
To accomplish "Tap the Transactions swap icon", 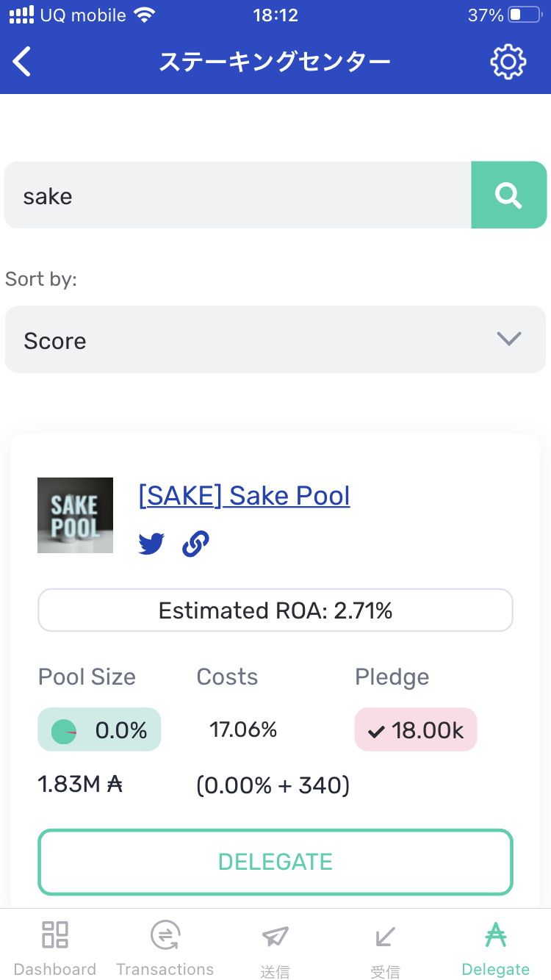I will pos(165,935).
